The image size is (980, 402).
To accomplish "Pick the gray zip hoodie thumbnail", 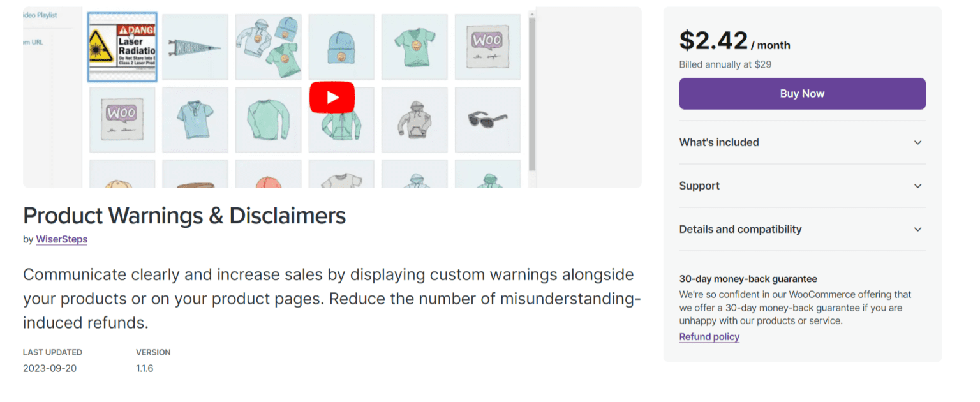I will coord(415,120).
